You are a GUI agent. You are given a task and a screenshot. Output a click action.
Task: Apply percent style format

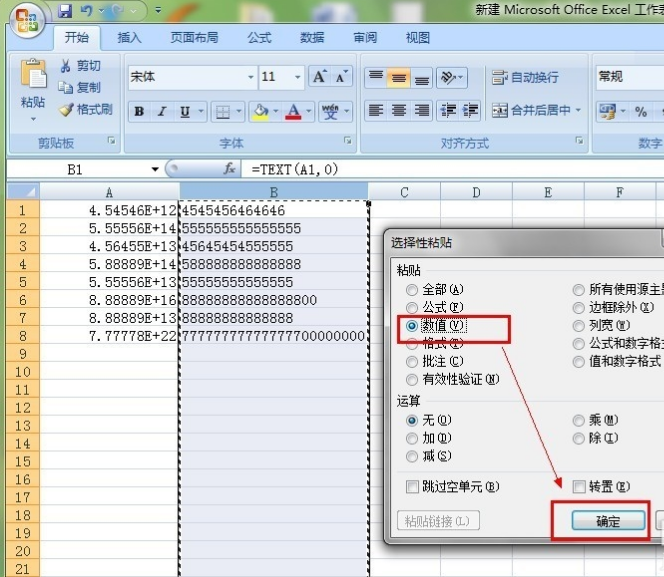(641, 112)
